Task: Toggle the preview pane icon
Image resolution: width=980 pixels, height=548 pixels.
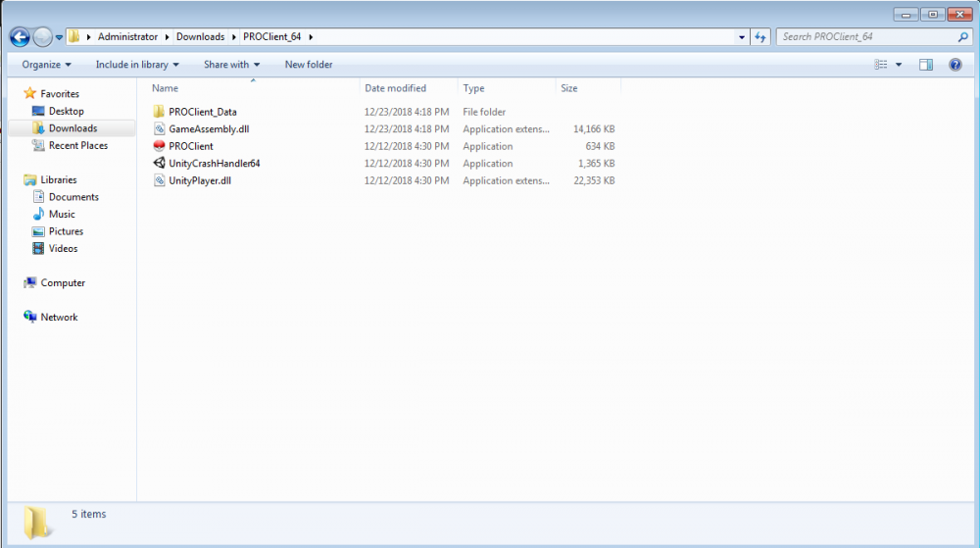Action: coord(926,65)
